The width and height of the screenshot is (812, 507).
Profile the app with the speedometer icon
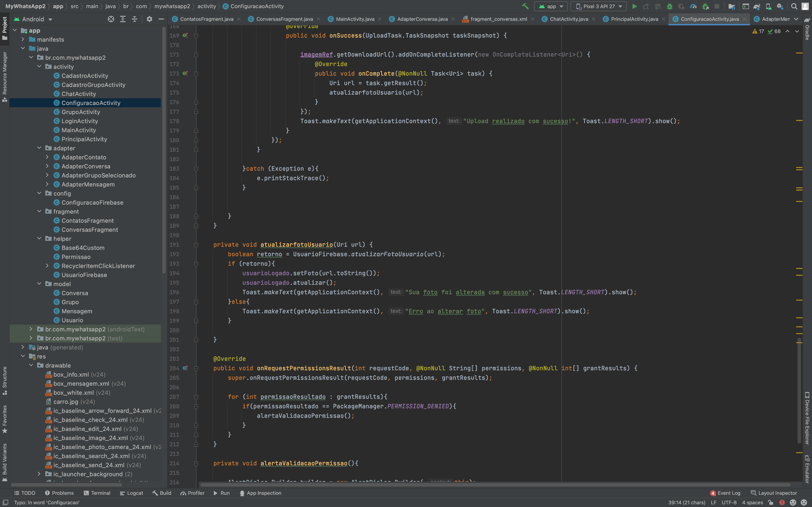(694, 6)
